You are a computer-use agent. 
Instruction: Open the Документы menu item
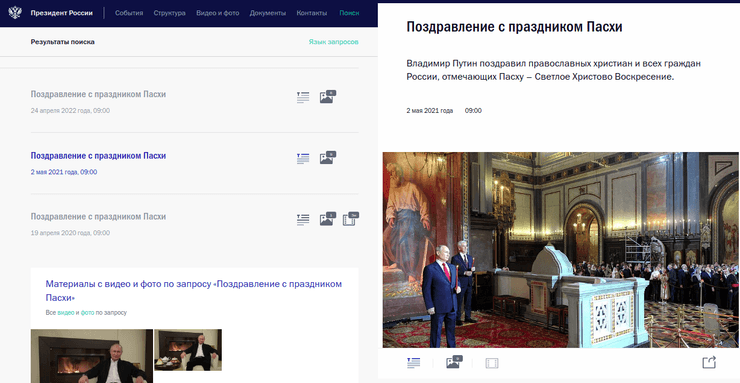[x=268, y=13]
